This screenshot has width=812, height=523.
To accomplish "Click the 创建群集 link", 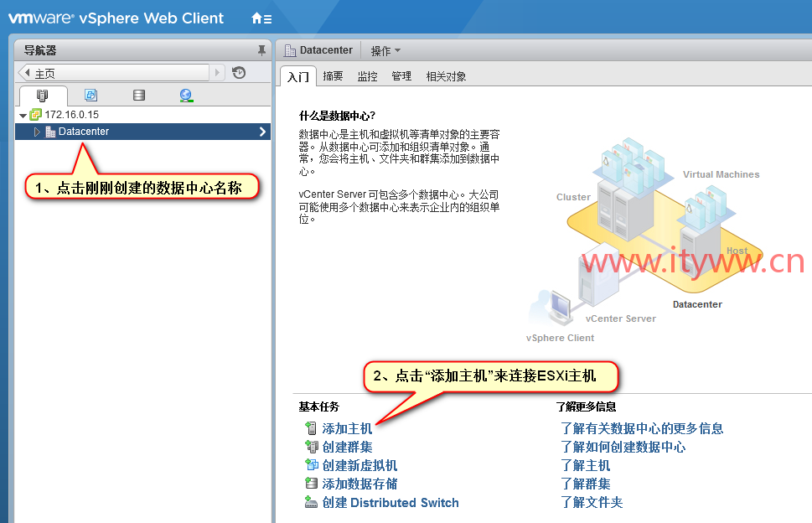I will pyautogui.click(x=347, y=447).
